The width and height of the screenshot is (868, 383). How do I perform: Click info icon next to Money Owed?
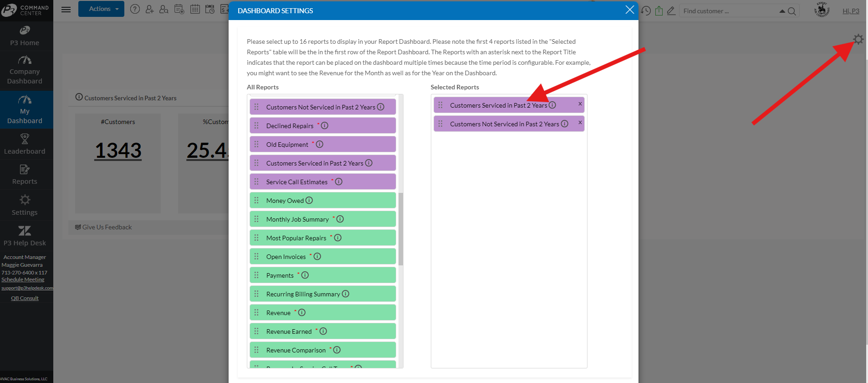tap(309, 200)
